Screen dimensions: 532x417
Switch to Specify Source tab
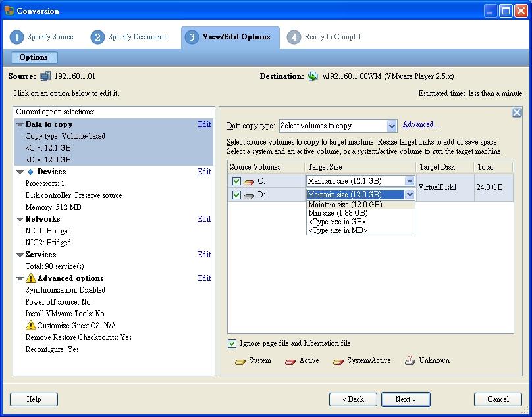(41, 37)
